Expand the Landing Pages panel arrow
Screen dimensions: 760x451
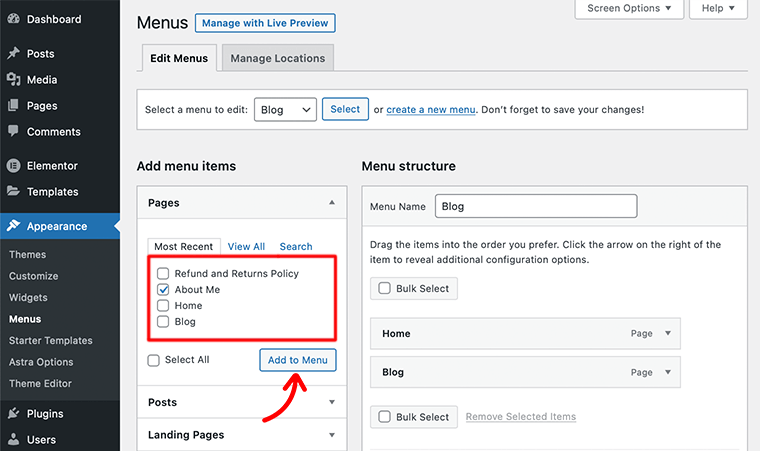click(332, 435)
